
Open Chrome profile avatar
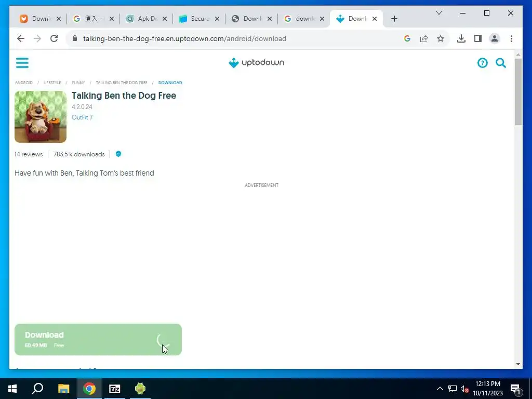point(495,38)
